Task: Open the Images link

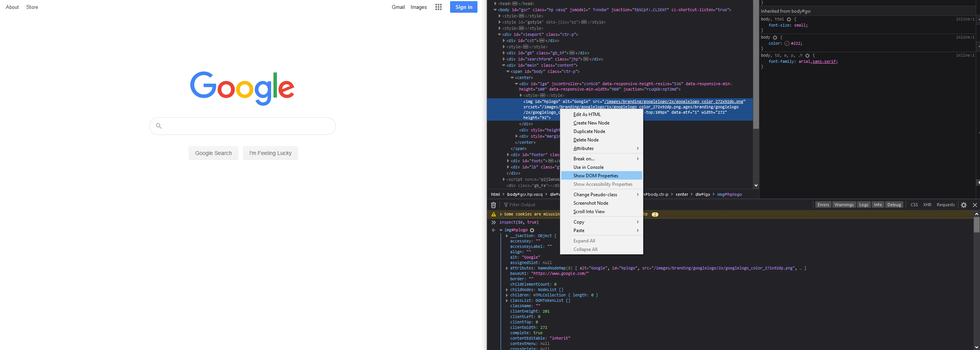Action: pos(418,7)
